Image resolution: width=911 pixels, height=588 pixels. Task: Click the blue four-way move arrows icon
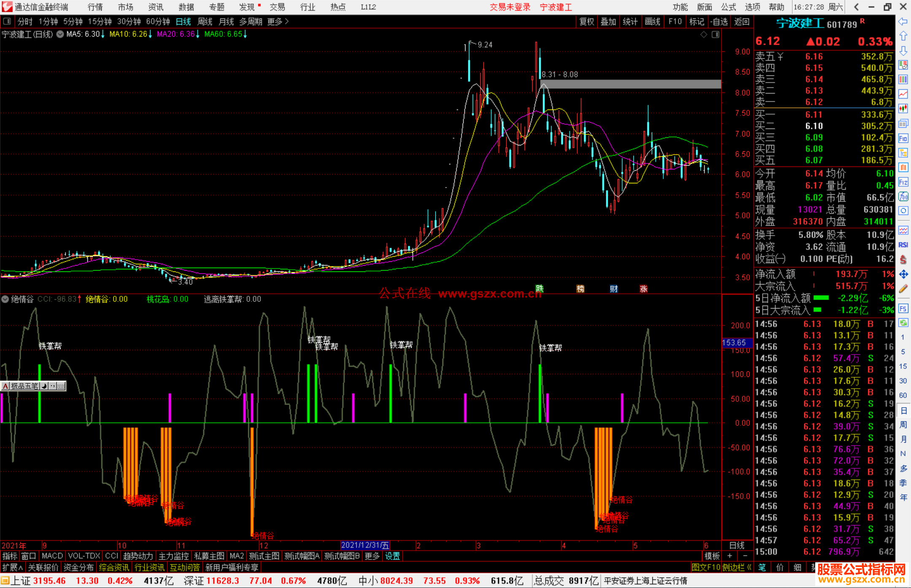903,274
